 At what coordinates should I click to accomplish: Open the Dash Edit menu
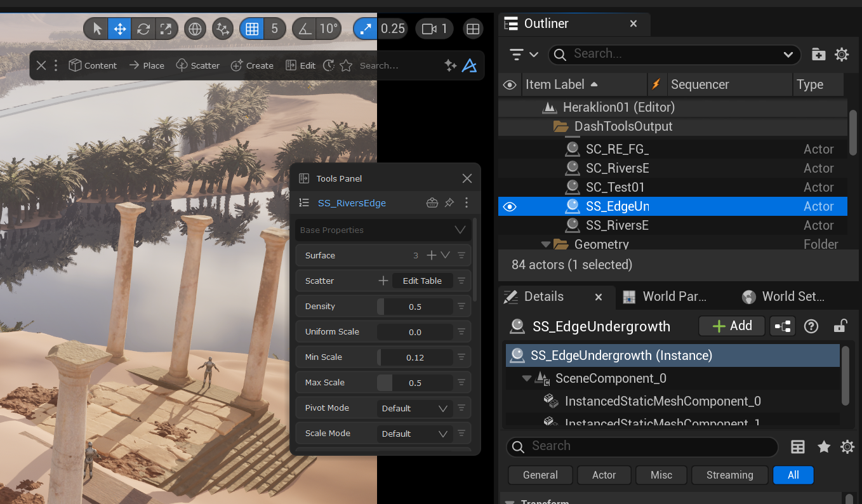(x=300, y=65)
